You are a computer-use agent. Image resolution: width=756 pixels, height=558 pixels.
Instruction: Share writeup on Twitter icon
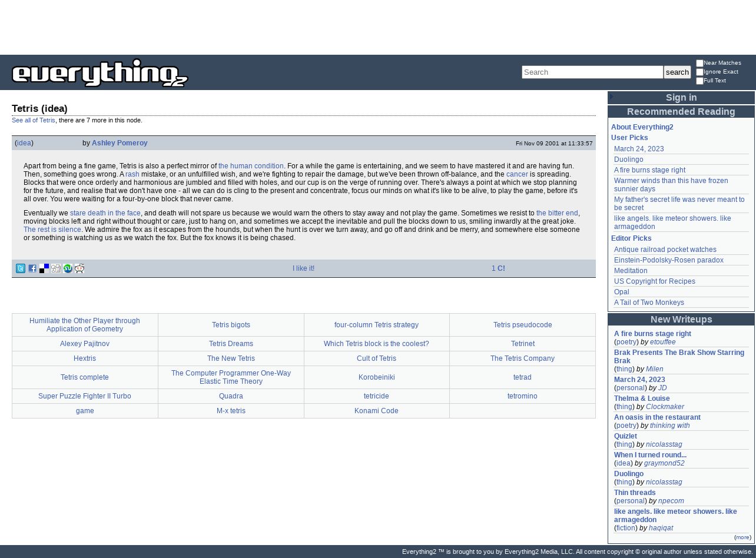coord(21,268)
